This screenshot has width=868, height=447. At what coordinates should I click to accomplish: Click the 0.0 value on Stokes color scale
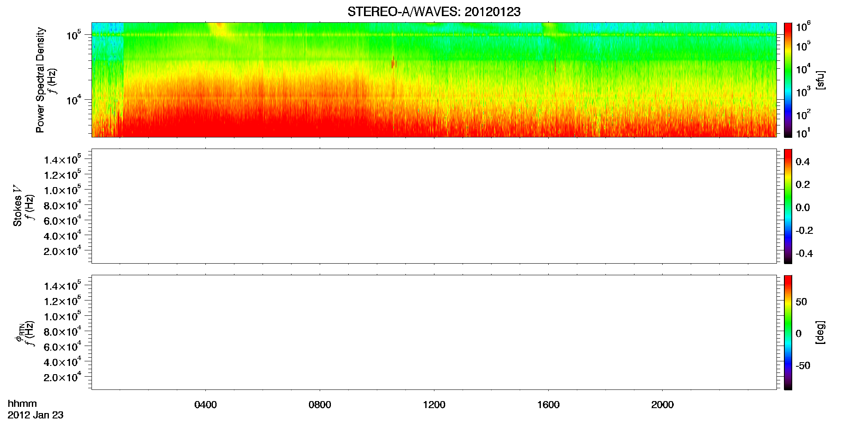[803, 207]
